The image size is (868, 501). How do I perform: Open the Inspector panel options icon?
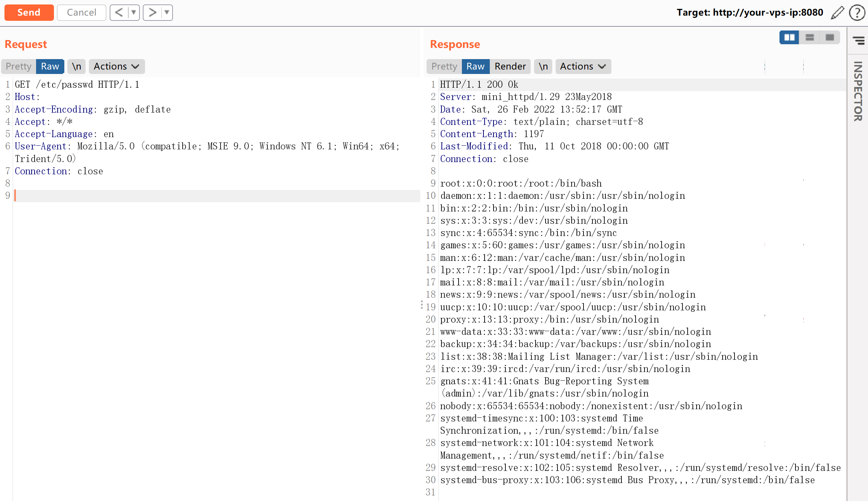[x=858, y=41]
